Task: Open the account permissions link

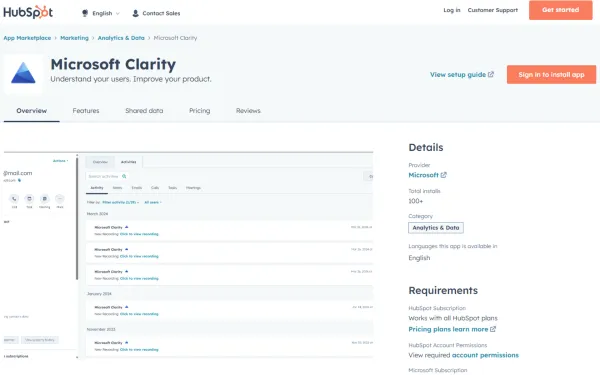Action: (485, 355)
